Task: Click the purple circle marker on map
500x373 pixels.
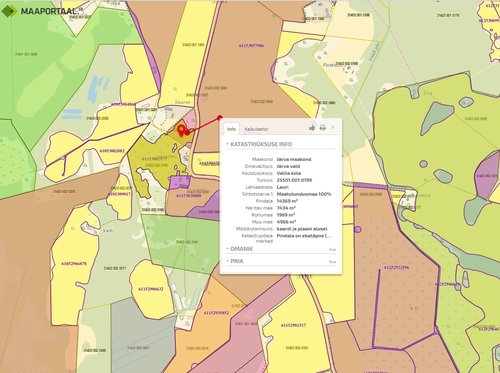Action: click(358, 229)
